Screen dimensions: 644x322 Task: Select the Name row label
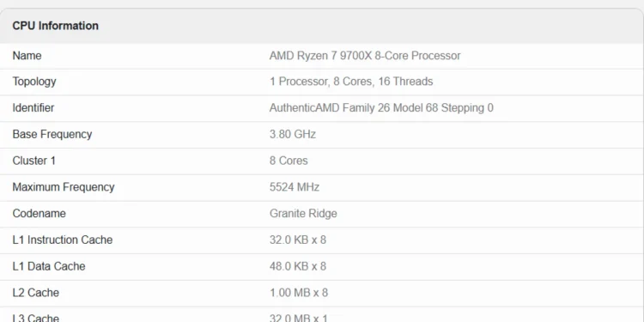tap(27, 56)
